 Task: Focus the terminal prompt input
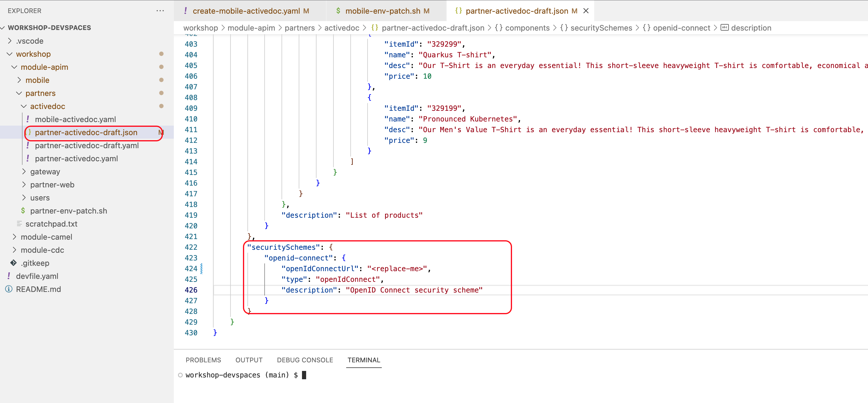click(x=304, y=375)
